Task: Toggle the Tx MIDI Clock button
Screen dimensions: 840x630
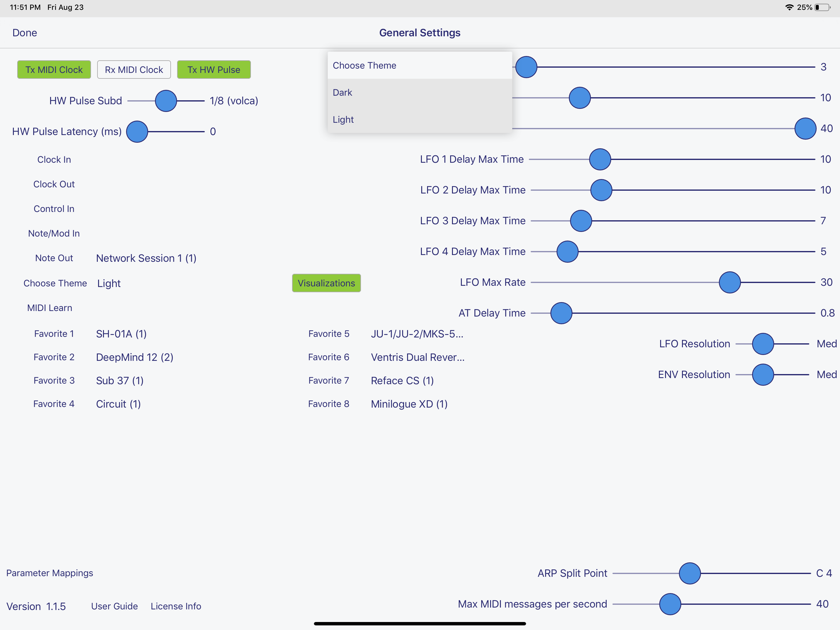Action: [x=54, y=70]
